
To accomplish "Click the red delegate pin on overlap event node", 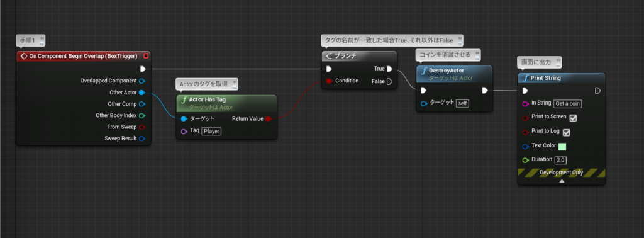I will 146,56.
